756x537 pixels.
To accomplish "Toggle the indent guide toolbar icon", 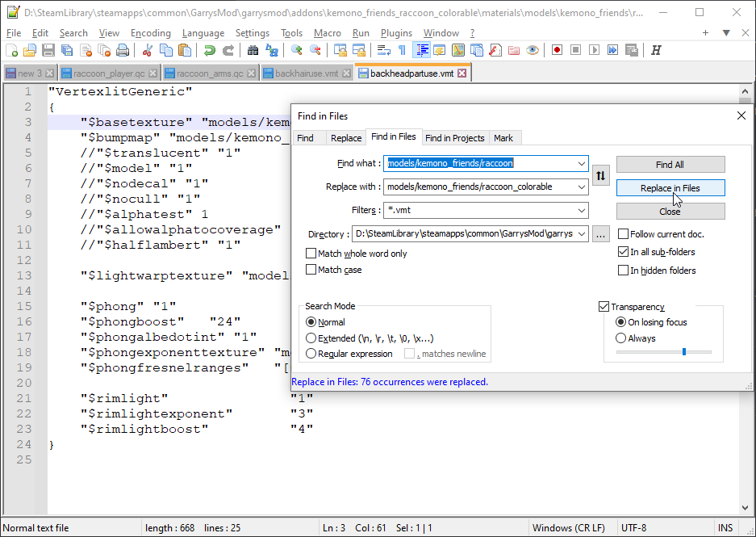I will [x=421, y=50].
